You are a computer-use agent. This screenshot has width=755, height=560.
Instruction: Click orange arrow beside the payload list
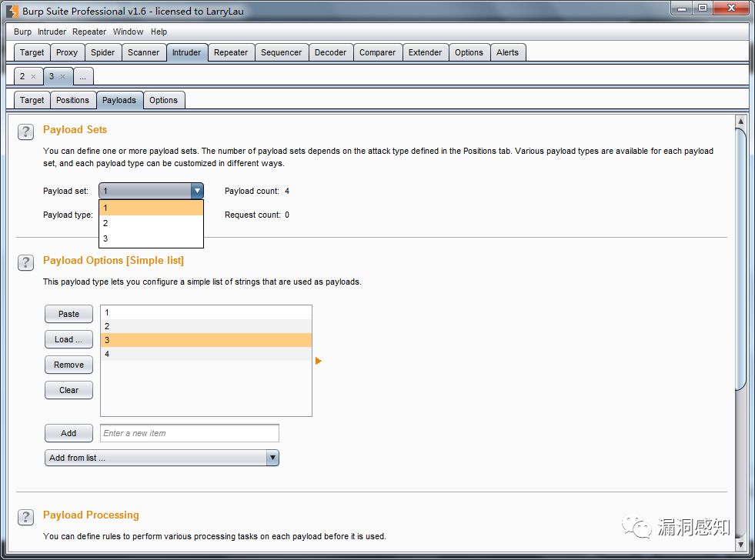point(319,361)
